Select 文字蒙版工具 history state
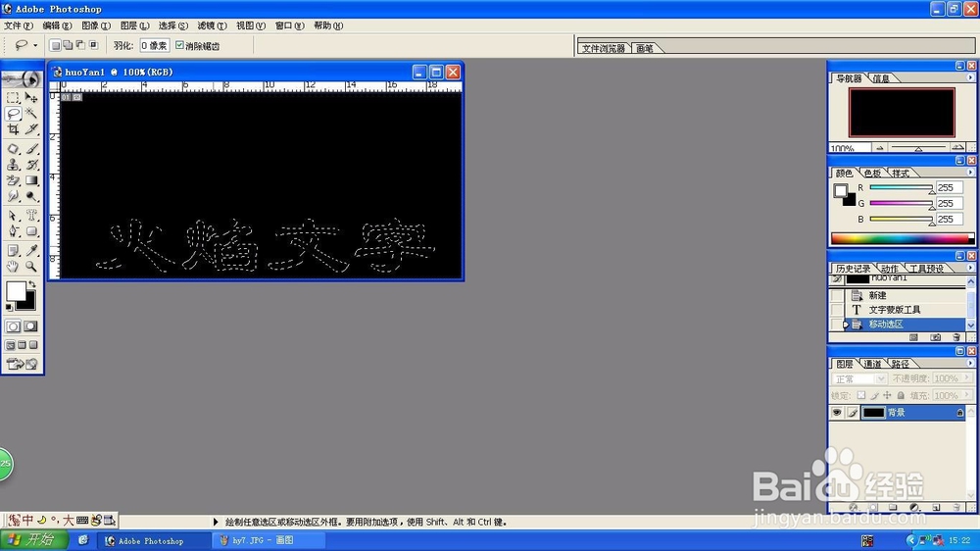980x551 pixels. tap(895, 310)
